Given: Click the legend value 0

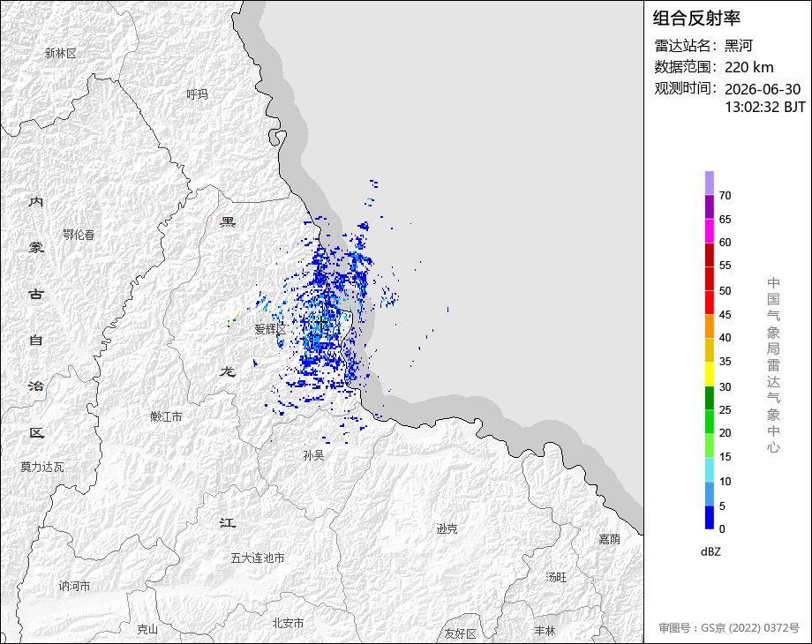Looking at the screenshot, I should pyautogui.click(x=722, y=529).
